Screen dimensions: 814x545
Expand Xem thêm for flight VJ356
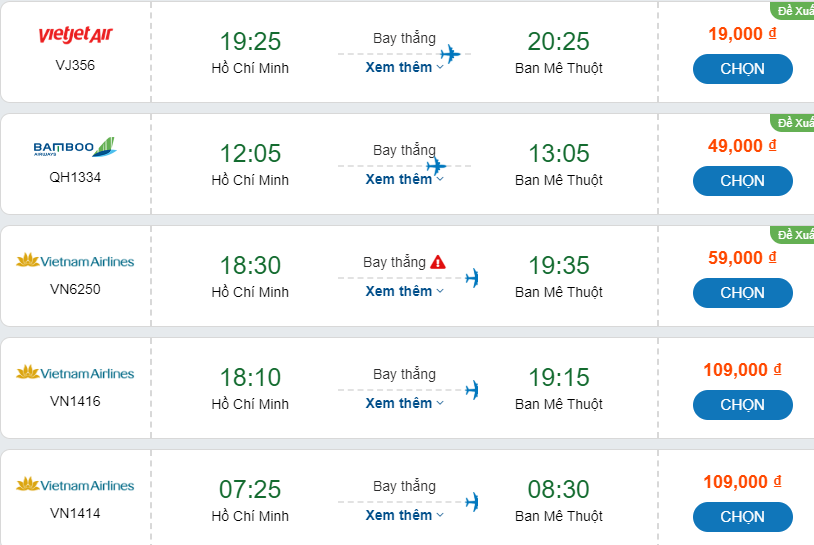[404, 67]
